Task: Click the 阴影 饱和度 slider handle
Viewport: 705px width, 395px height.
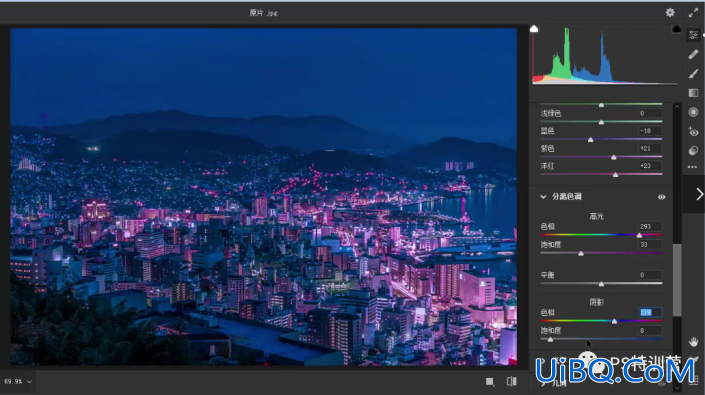Action: (550, 339)
